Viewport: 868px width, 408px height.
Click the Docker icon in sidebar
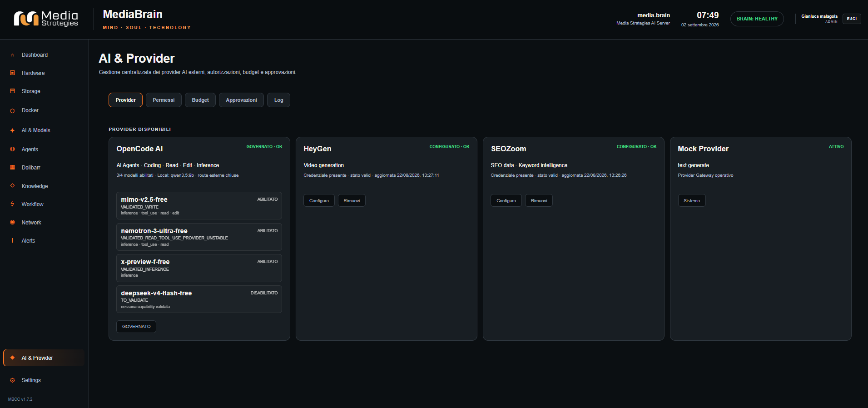point(12,110)
